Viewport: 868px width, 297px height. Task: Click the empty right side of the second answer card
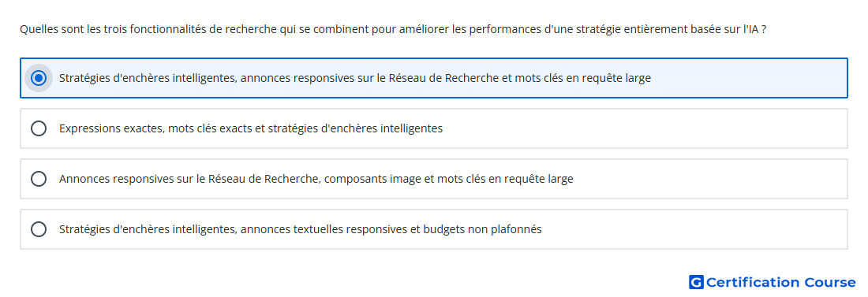[x=645, y=129]
